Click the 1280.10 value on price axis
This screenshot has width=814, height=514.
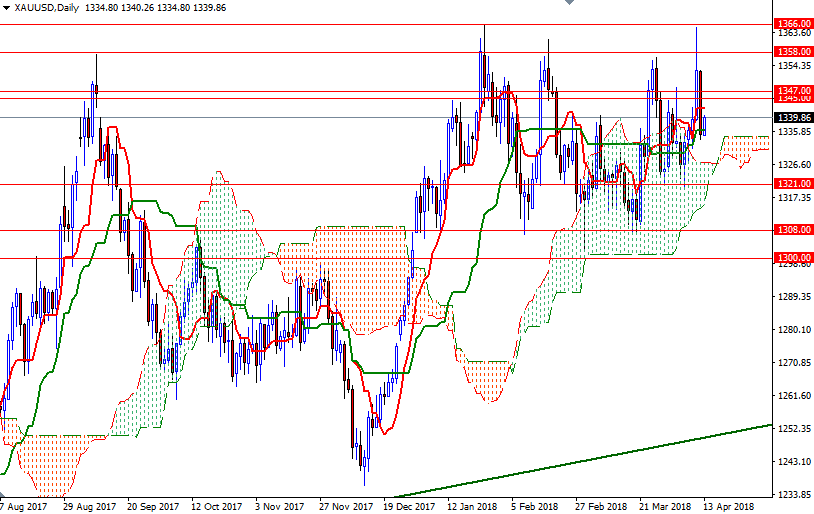point(793,330)
